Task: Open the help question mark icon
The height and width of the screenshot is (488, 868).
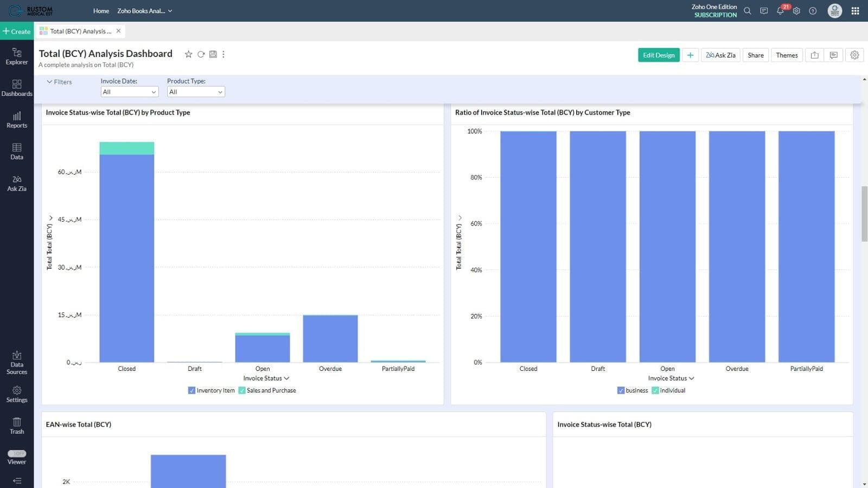Action: point(813,11)
